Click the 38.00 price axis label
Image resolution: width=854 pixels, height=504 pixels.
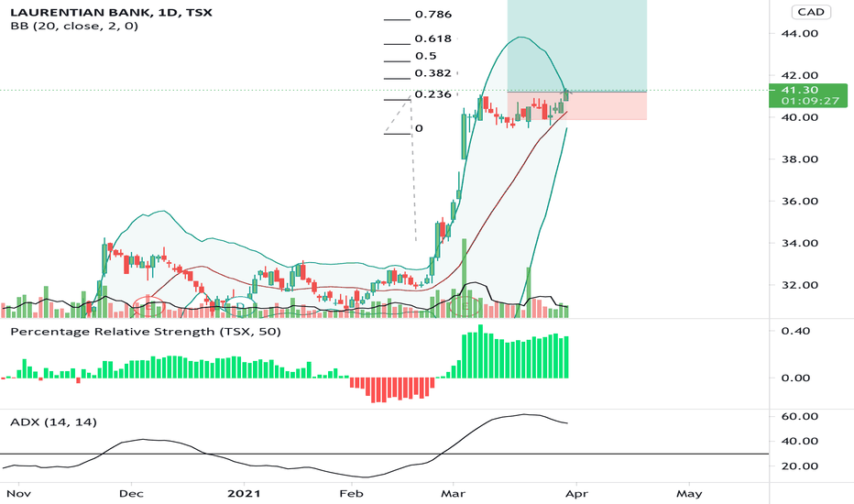click(800, 159)
